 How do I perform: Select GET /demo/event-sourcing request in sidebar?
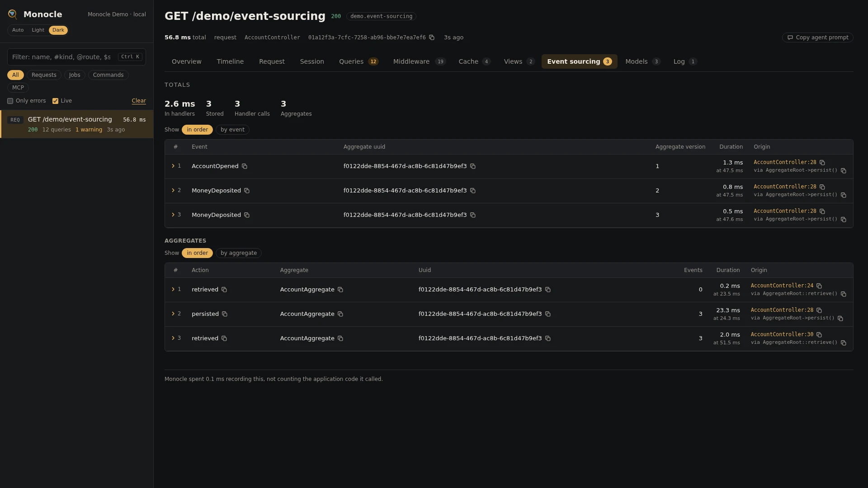(x=77, y=125)
